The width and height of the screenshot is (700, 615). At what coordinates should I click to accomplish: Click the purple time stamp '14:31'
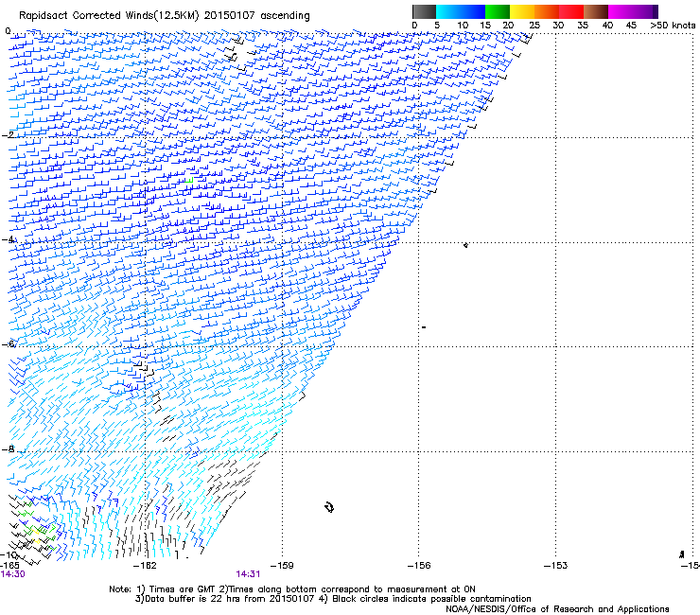(x=248, y=574)
